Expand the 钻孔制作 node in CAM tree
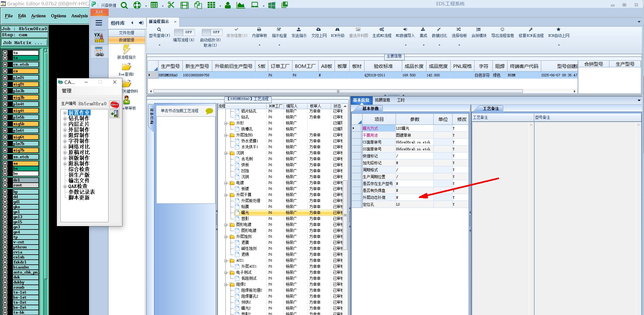644x315 pixels. (65, 119)
